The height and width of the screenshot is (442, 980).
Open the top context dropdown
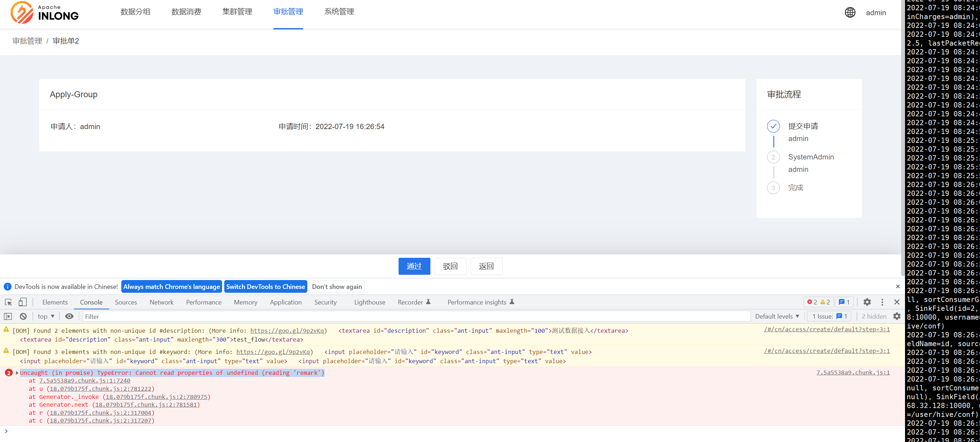click(x=46, y=316)
